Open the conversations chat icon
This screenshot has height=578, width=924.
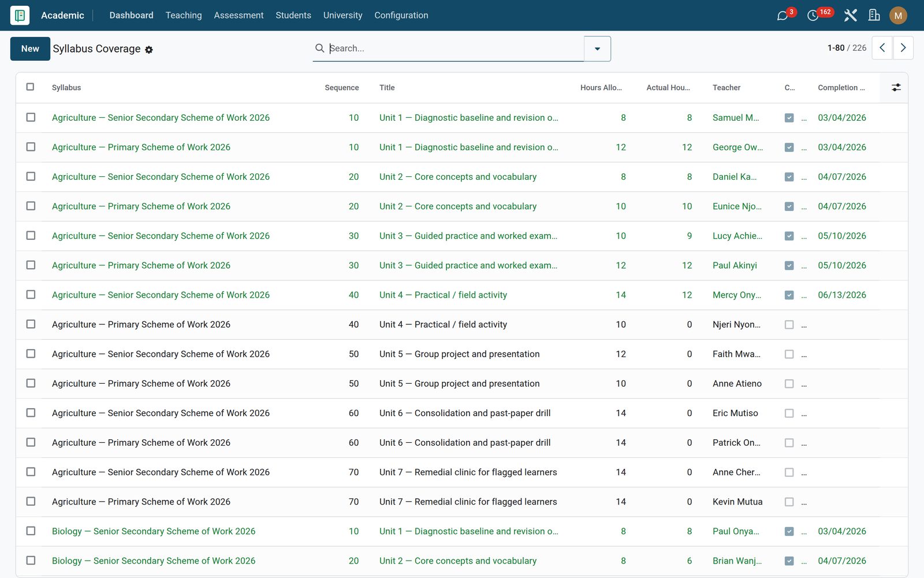[x=783, y=16]
